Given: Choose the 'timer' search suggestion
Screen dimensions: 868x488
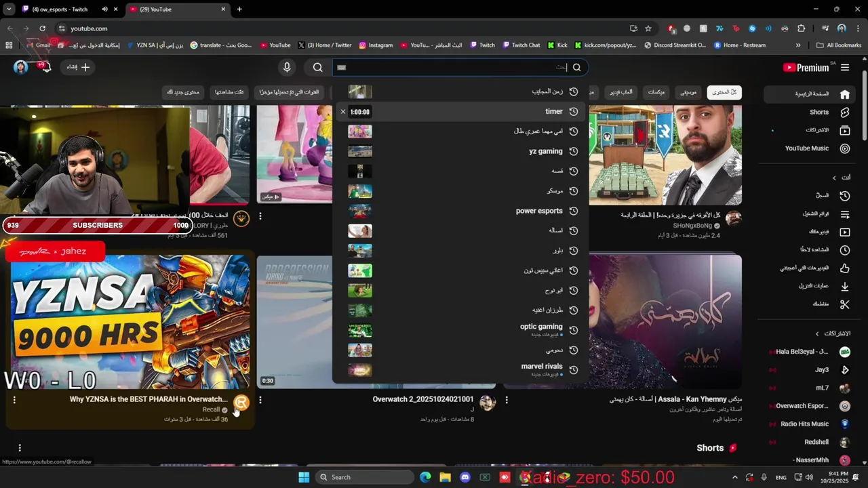Looking at the screenshot, I should (x=461, y=112).
